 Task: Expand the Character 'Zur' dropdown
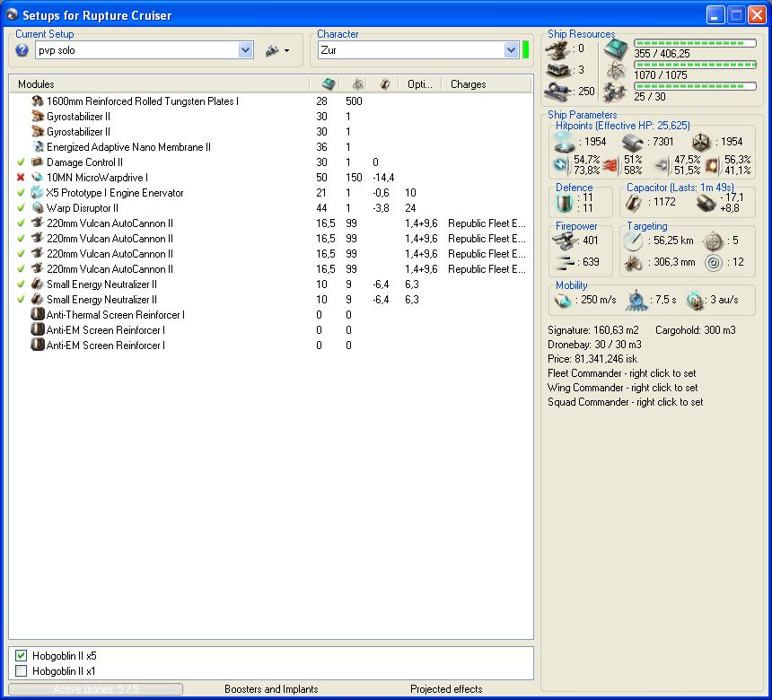click(511, 50)
